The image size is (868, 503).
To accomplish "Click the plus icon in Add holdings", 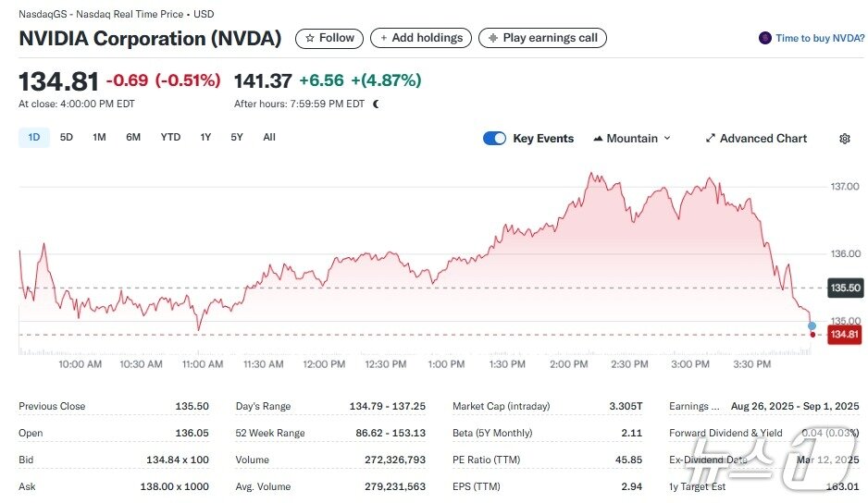I will (383, 38).
